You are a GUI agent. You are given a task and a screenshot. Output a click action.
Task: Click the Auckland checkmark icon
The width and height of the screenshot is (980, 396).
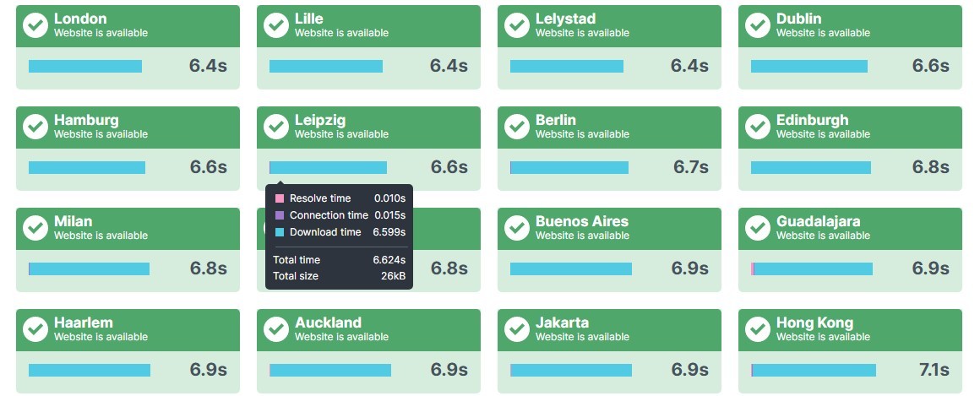point(276,329)
